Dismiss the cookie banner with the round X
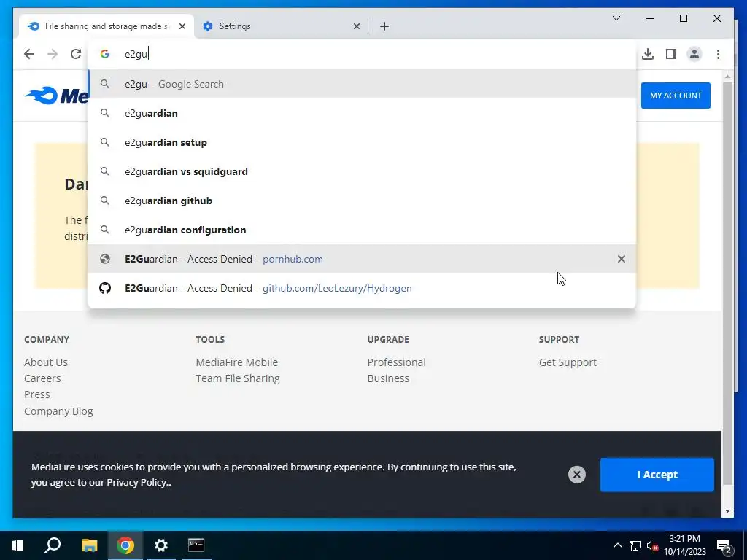The height and width of the screenshot is (560, 747). 576,475
